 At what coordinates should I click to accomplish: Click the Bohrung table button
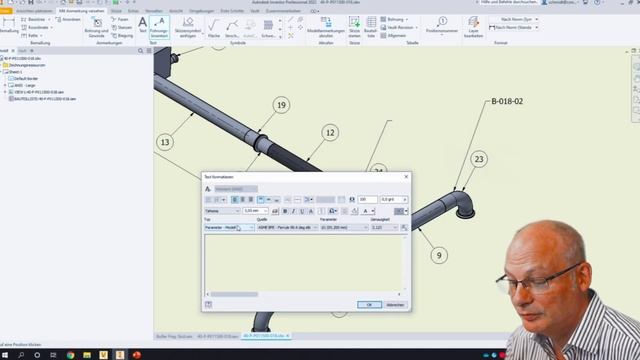[393, 19]
